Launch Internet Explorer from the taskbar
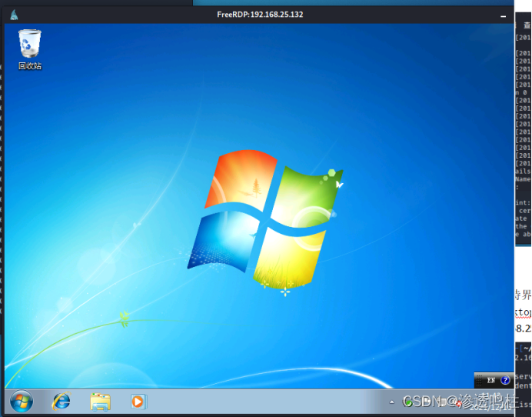532x417 pixels. (x=62, y=402)
